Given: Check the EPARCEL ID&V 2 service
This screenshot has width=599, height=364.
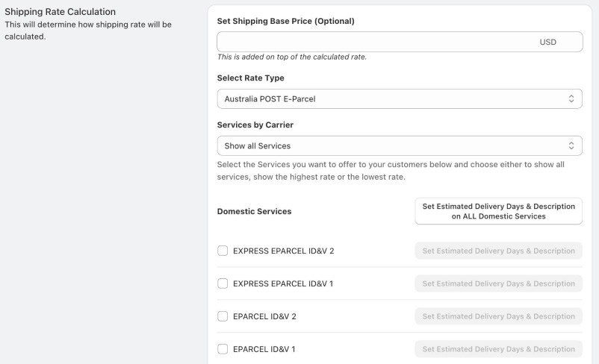Looking at the screenshot, I should click(223, 316).
